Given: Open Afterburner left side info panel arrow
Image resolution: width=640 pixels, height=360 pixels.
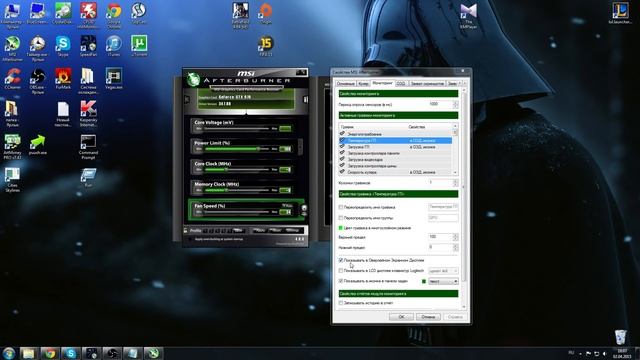Looking at the screenshot, I should 187,99.
